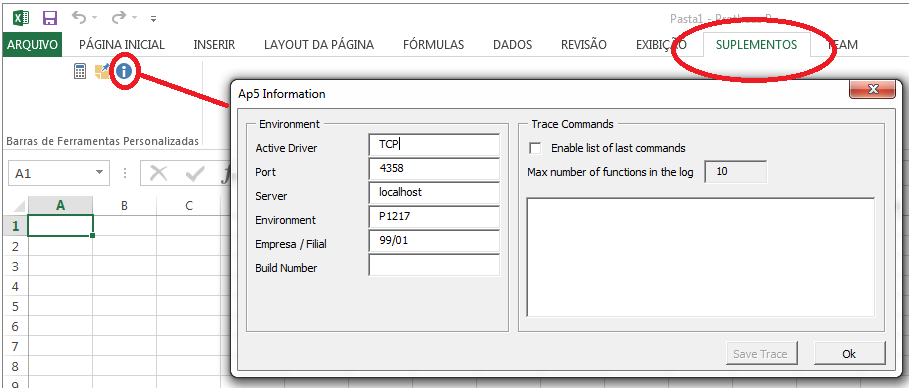Click the Environment field showing P1217
Image resolution: width=909 pixels, height=388 pixels.
(434, 217)
